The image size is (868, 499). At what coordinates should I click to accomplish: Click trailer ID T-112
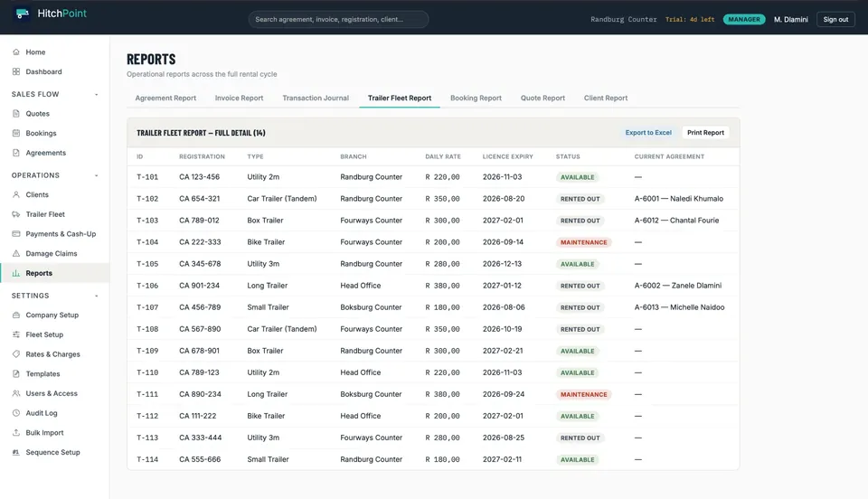147,416
